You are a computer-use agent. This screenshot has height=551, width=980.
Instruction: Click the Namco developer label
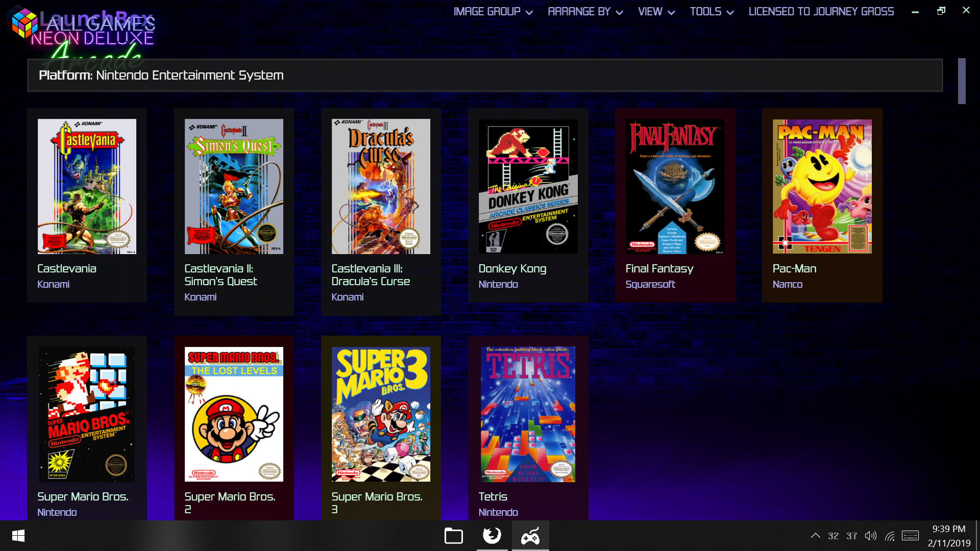(788, 284)
